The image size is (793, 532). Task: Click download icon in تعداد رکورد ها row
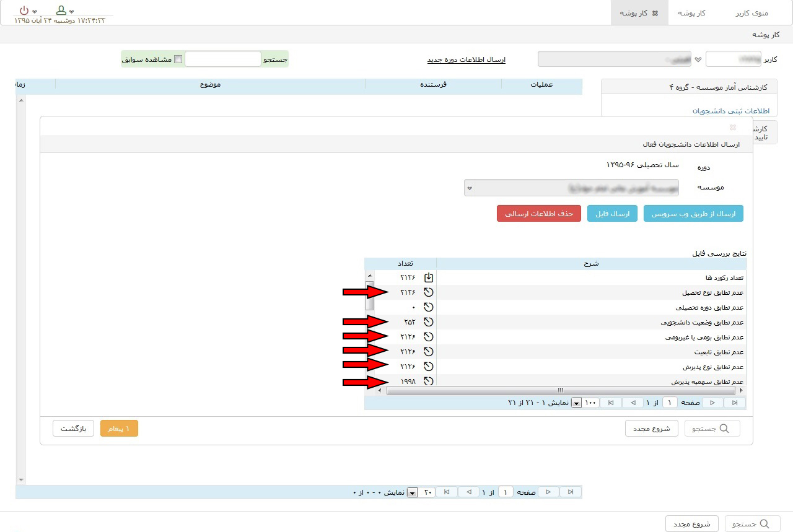click(428, 277)
